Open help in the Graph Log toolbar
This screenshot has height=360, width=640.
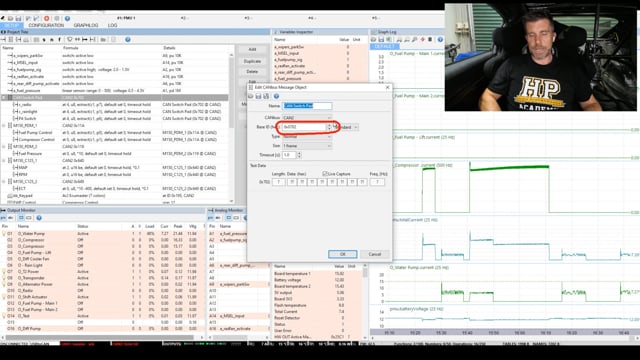(x=440, y=40)
